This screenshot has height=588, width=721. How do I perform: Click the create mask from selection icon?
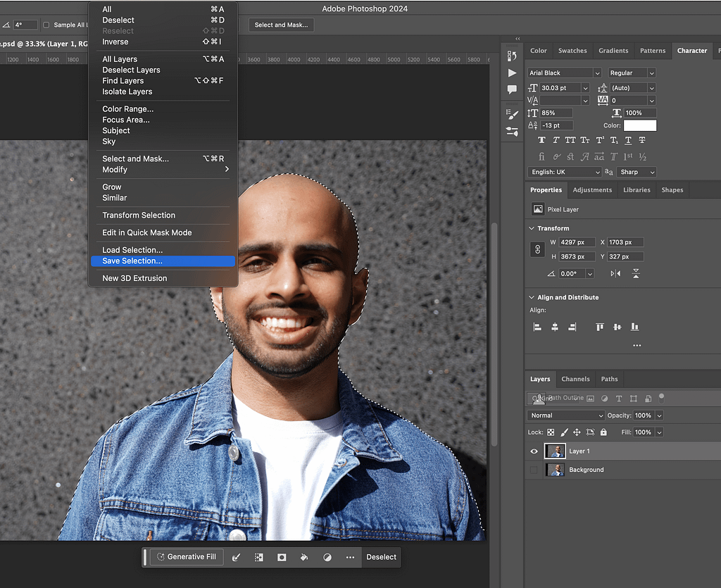click(x=282, y=557)
